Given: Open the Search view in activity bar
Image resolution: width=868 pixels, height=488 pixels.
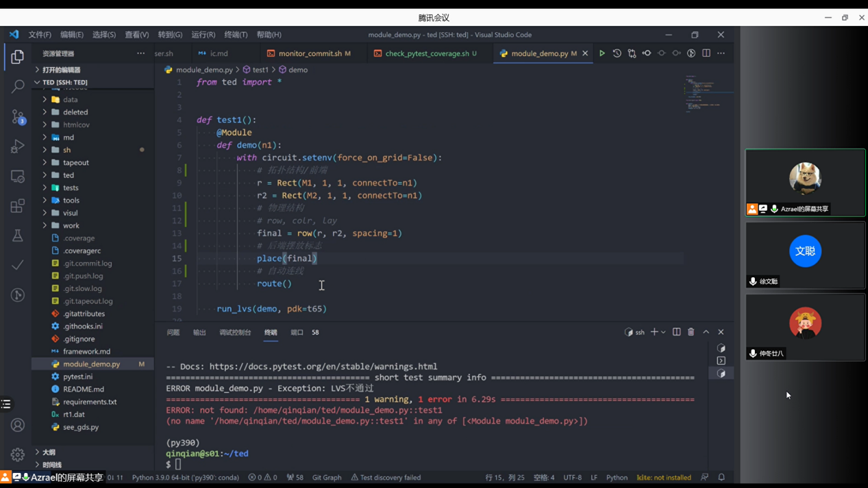Looking at the screenshot, I should [x=18, y=86].
